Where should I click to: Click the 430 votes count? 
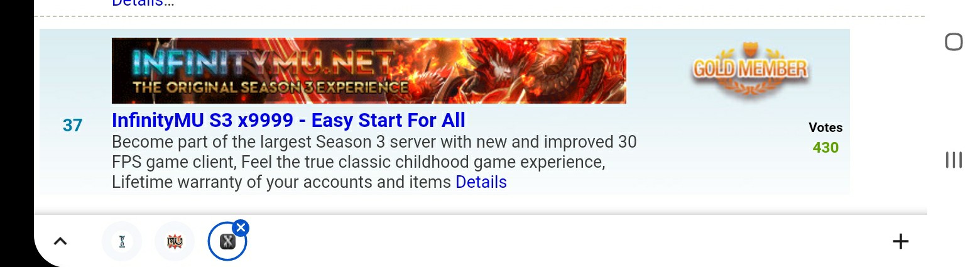[825, 148]
